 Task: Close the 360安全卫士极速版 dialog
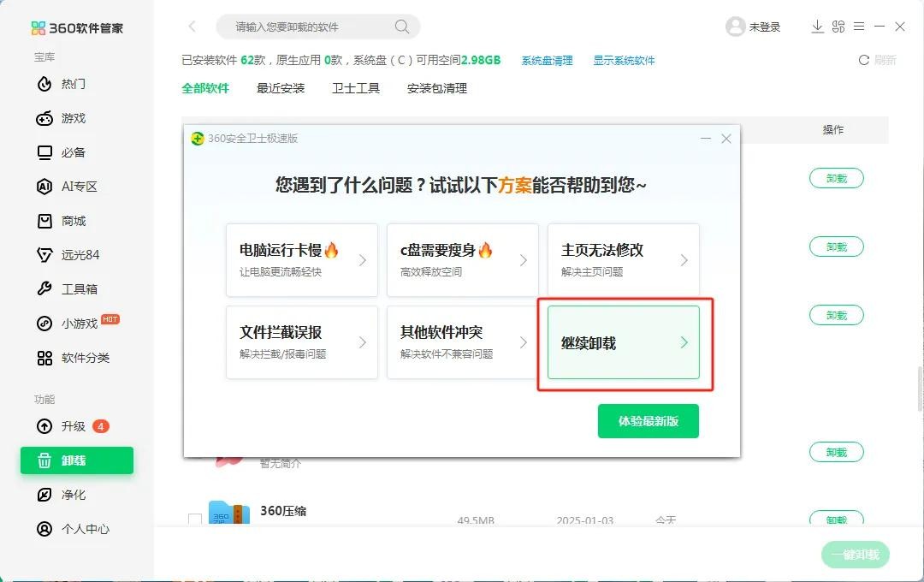tap(726, 139)
